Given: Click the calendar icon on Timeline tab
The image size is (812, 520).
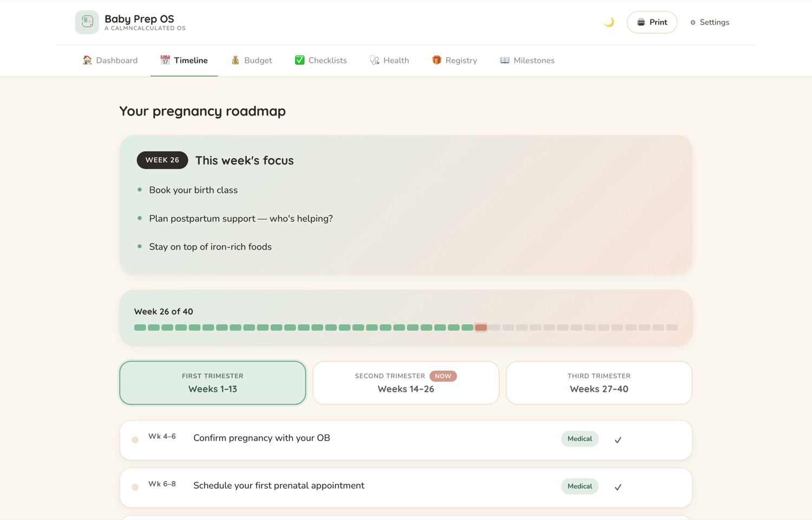Looking at the screenshot, I should click(x=165, y=60).
